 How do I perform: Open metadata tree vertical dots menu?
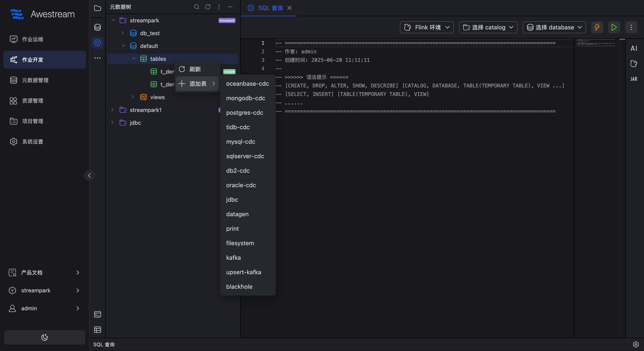(x=219, y=7)
